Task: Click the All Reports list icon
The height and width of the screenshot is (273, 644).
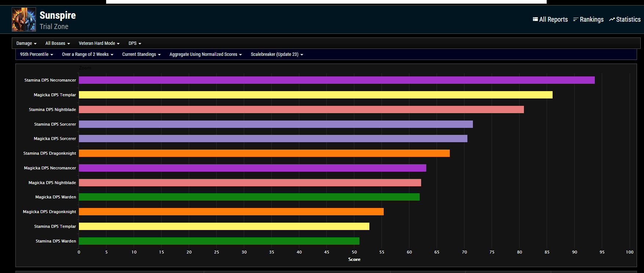Action: (535, 19)
